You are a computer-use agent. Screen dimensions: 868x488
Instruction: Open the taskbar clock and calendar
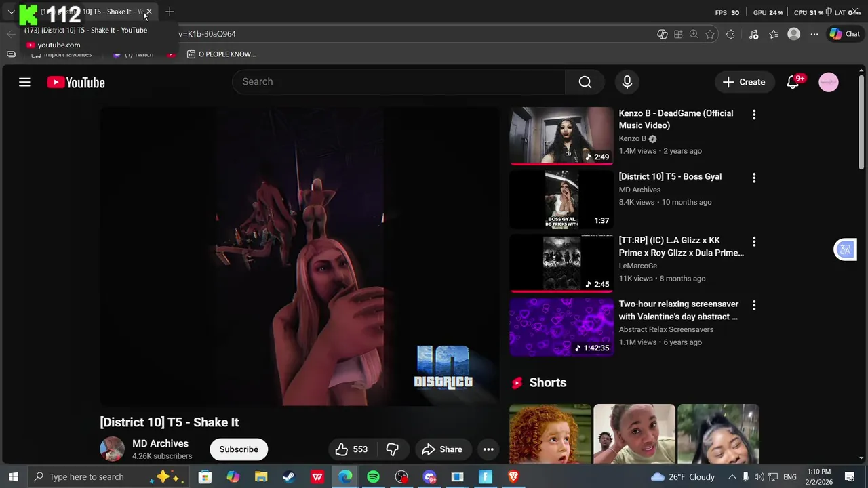818,477
